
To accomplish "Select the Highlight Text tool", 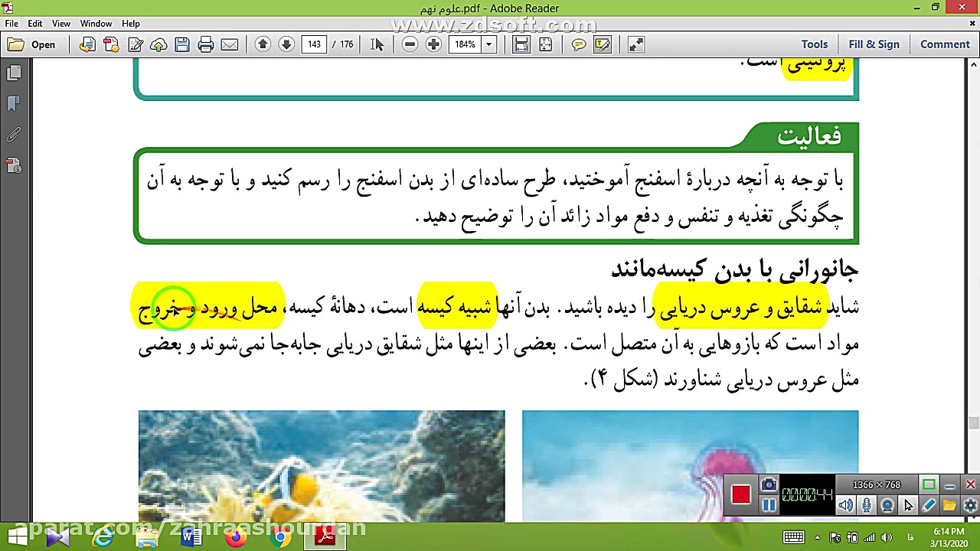I will pos(603,44).
